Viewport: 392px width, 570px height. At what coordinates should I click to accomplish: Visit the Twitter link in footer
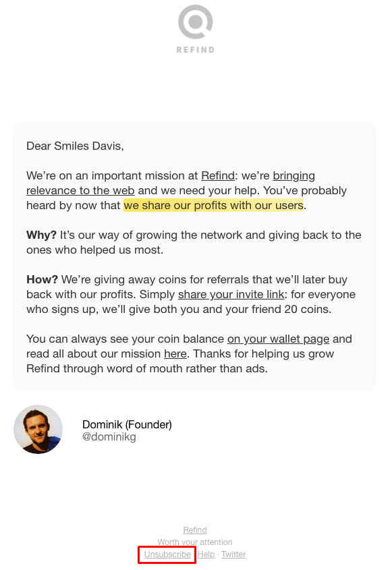pyautogui.click(x=233, y=554)
